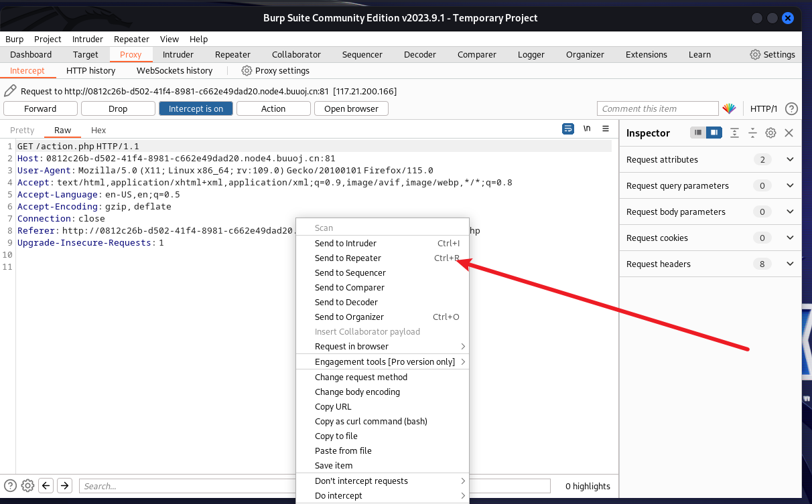
Task: Choose Send to Decoder
Action: [383, 303]
